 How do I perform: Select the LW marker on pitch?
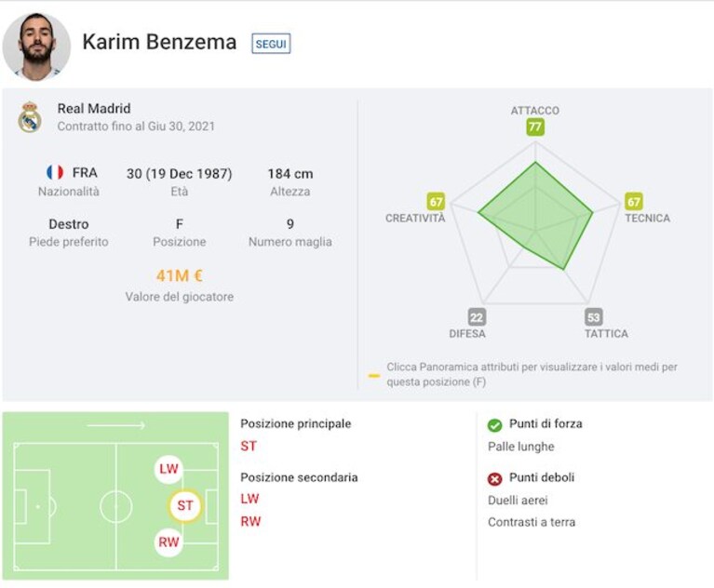[x=168, y=468]
